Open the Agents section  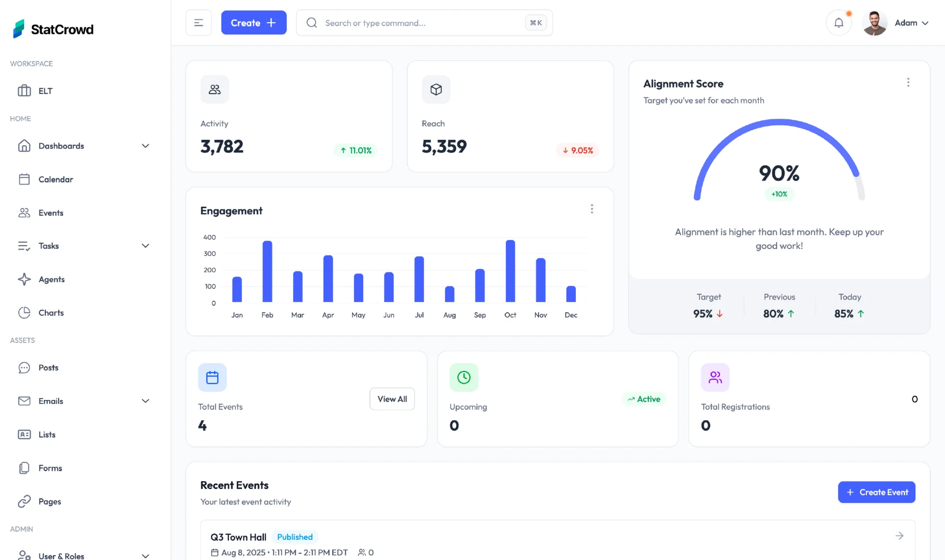point(52,279)
